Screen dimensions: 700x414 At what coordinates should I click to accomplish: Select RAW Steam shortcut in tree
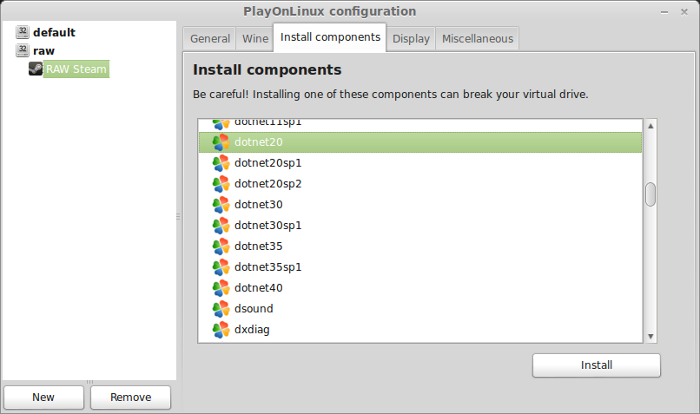tap(76, 69)
